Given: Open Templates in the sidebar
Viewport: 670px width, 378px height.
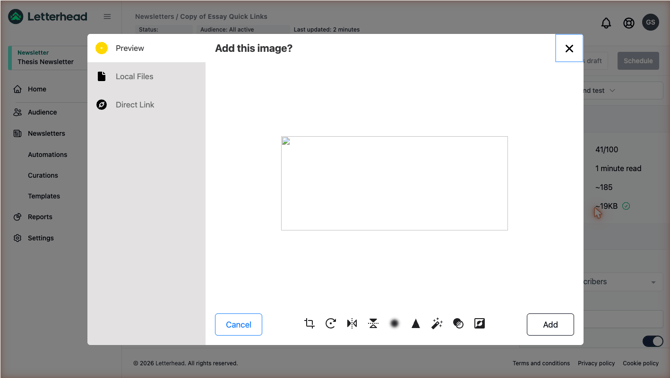Looking at the screenshot, I should tap(44, 196).
